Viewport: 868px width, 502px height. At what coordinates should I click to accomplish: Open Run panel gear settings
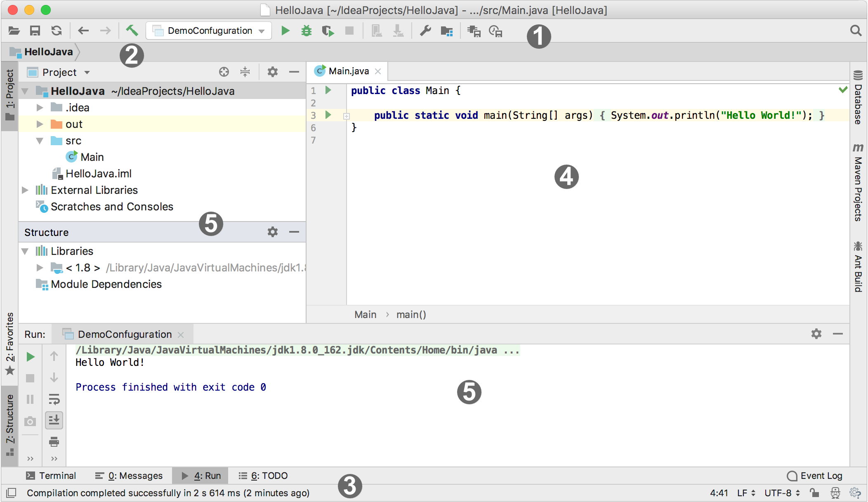[x=816, y=334]
